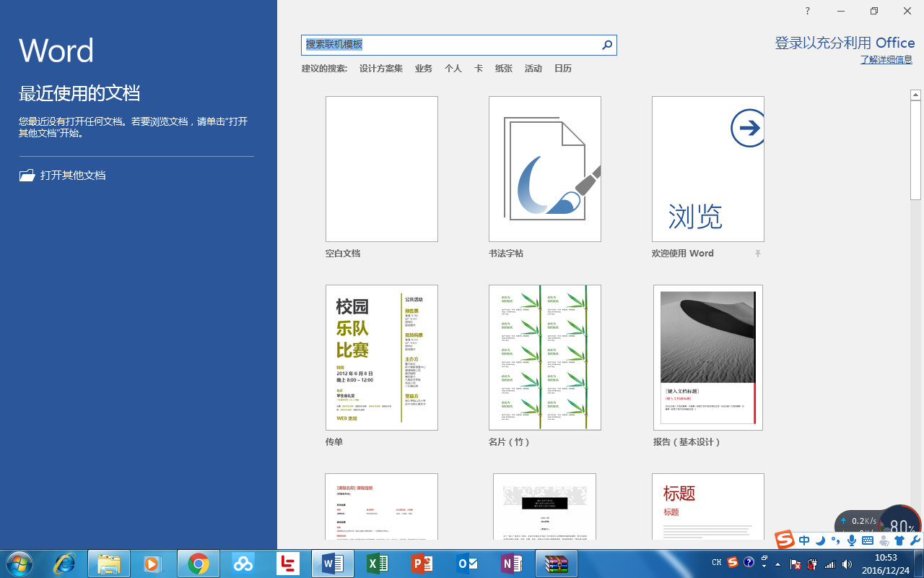Open Excel from the taskbar
924x578 pixels.
pos(378,562)
